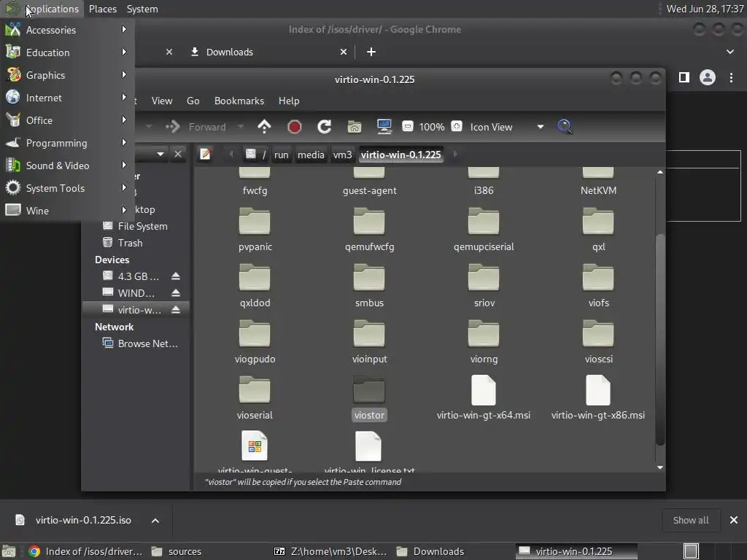Image resolution: width=747 pixels, height=560 pixels.
Task: Select the pvpanic folder
Action: pyautogui.click(x=255, y=230)
